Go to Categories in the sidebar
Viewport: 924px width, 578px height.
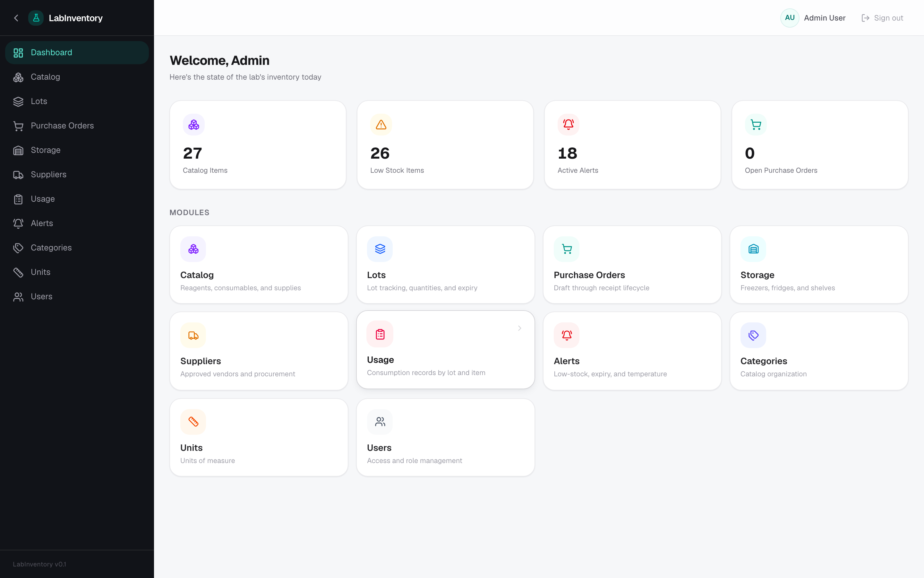pyautogui.click(x=77, y=248)
